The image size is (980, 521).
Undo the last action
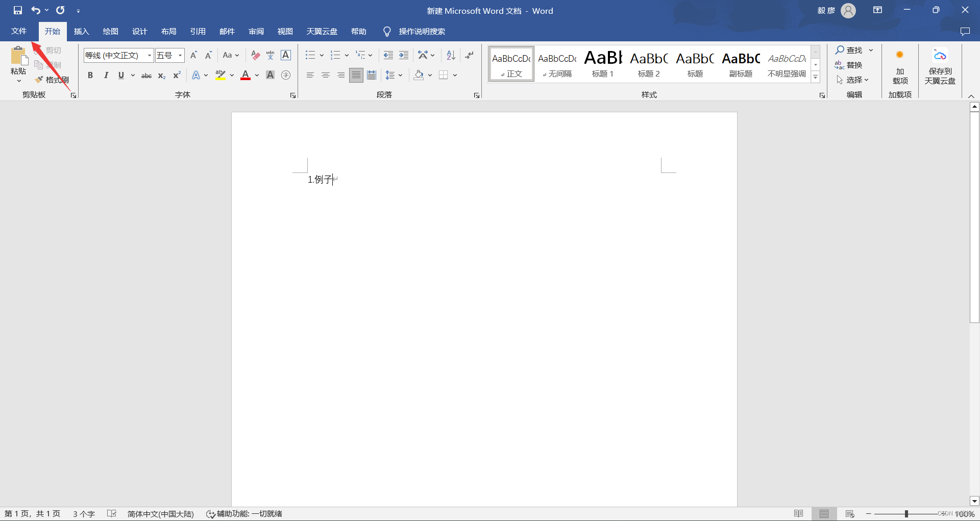click(36, 10)
